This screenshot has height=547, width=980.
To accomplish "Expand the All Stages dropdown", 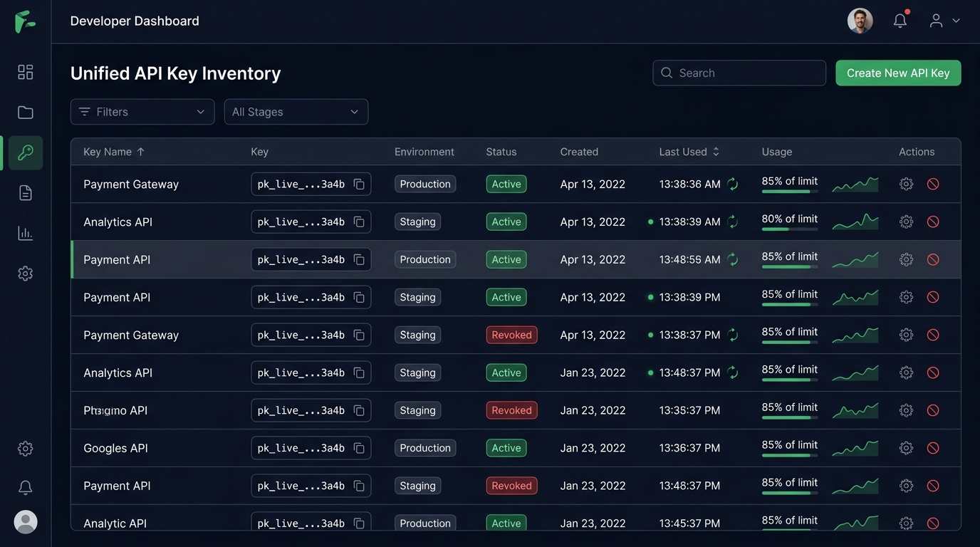I will pos(296,112).
